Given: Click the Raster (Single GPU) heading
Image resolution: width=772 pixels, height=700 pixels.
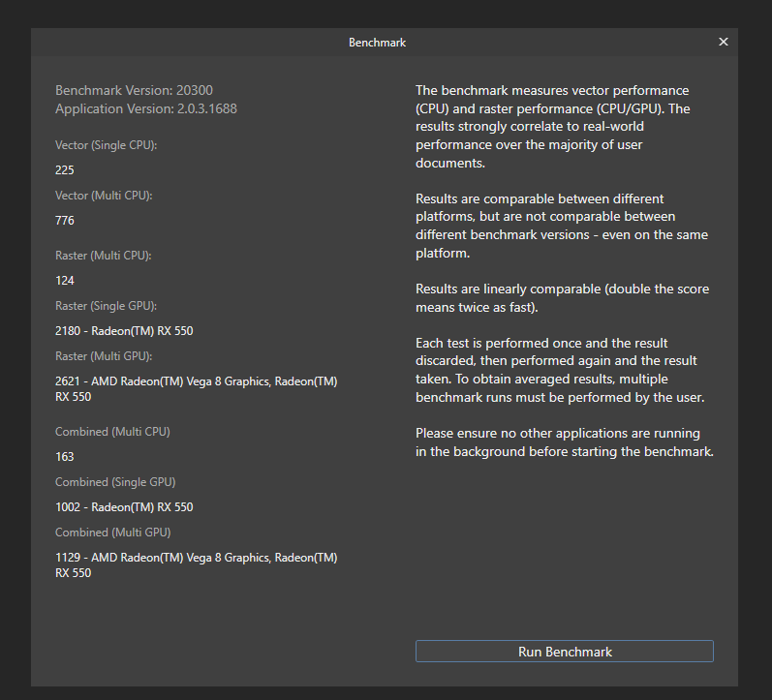Looking at the screenshot, I should pos(106,306).
